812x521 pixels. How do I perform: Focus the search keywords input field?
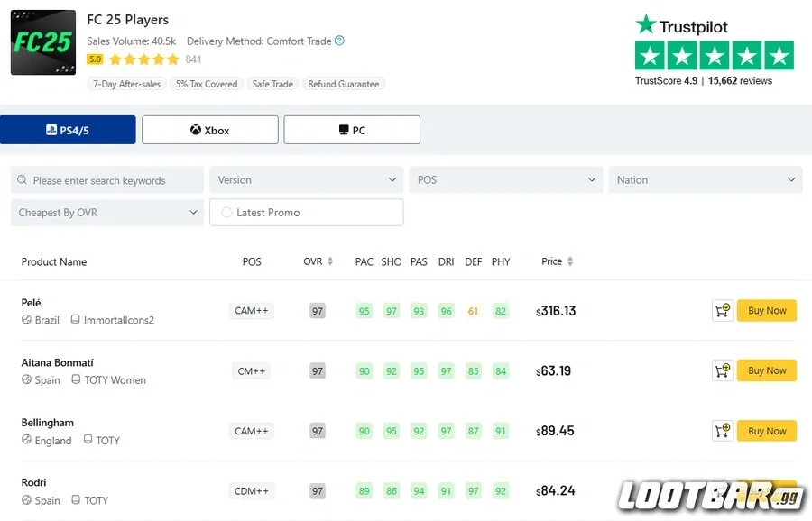pos(107,180)
